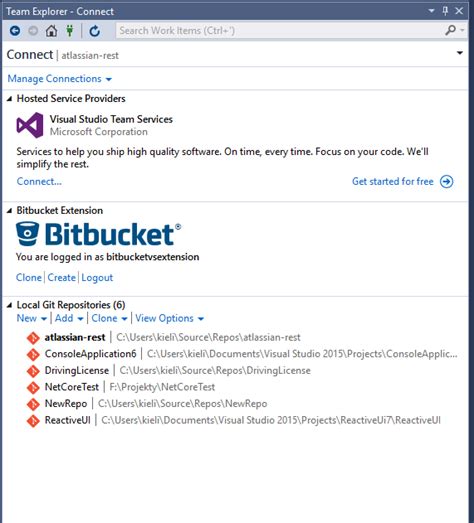Image resolution: width=474 pixels, height=523 pixels.
Task: Click the circled arrow beside Get started
Action: (x=447, y=181)
